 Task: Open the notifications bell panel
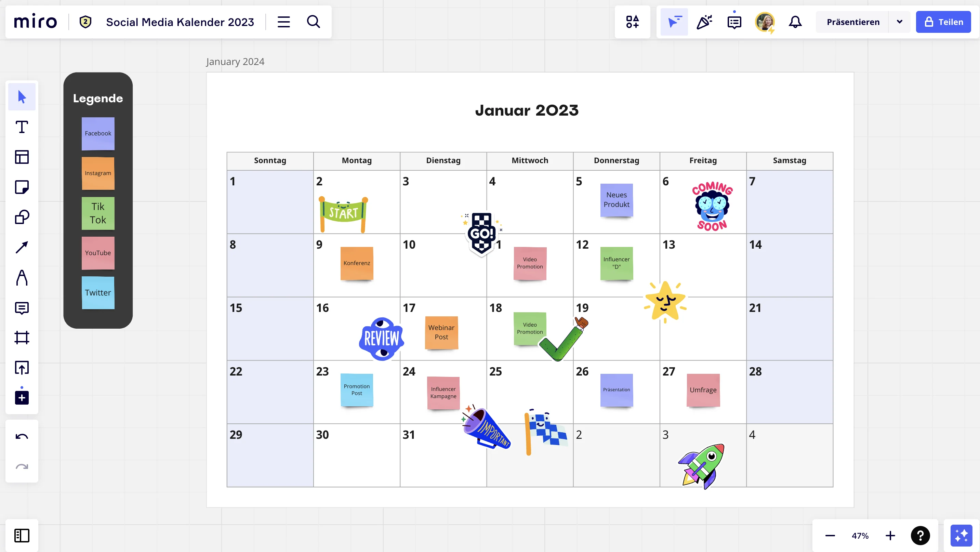point(796,22)
